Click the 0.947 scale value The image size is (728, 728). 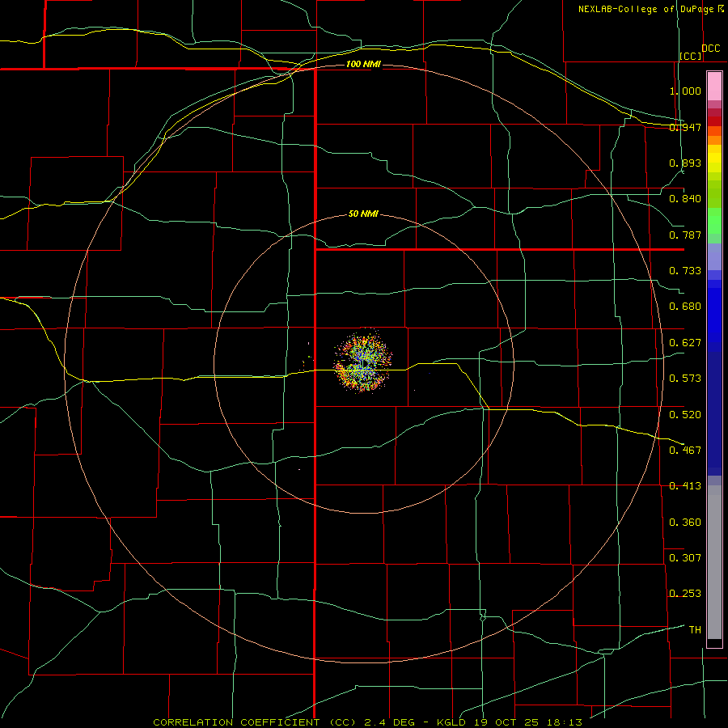point(685,127)
